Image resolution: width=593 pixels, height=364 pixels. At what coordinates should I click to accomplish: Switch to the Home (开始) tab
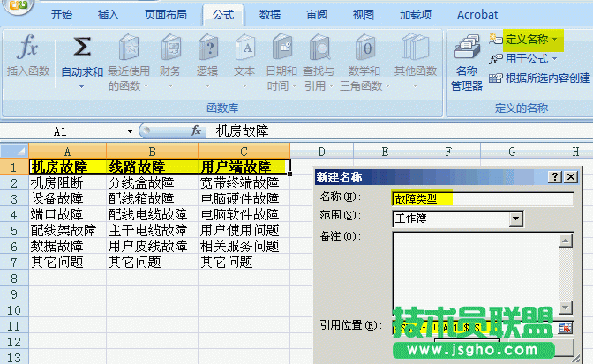[62, 15]
